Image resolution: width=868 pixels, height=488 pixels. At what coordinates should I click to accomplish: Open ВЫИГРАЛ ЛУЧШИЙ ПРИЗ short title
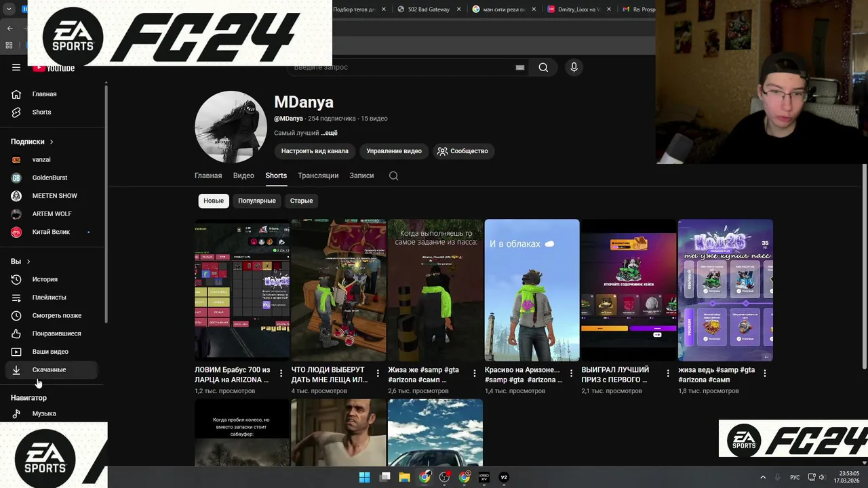pos(615,375)
